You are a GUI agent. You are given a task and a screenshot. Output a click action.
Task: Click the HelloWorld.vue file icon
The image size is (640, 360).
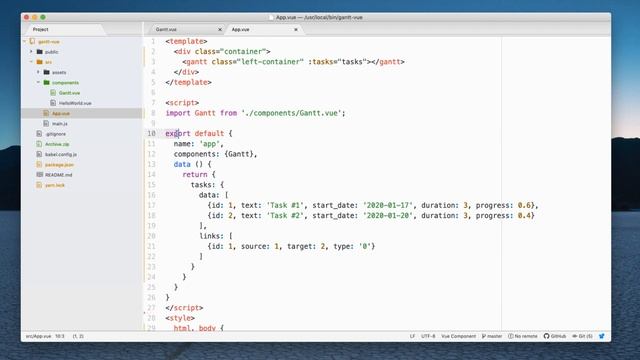[53, 103]
